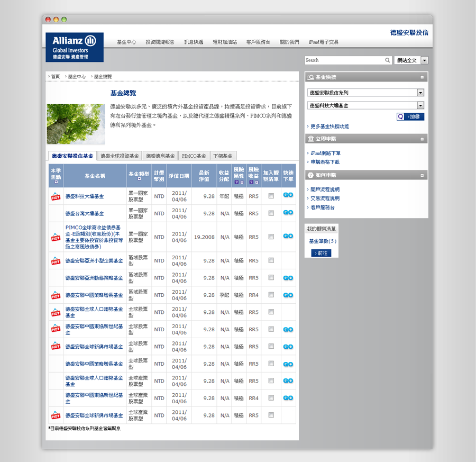Check the watchlist box in the PIMCO全球高收益債券基金 row
This screenshot has width=476, height=462.
click(x=271, y=237)
